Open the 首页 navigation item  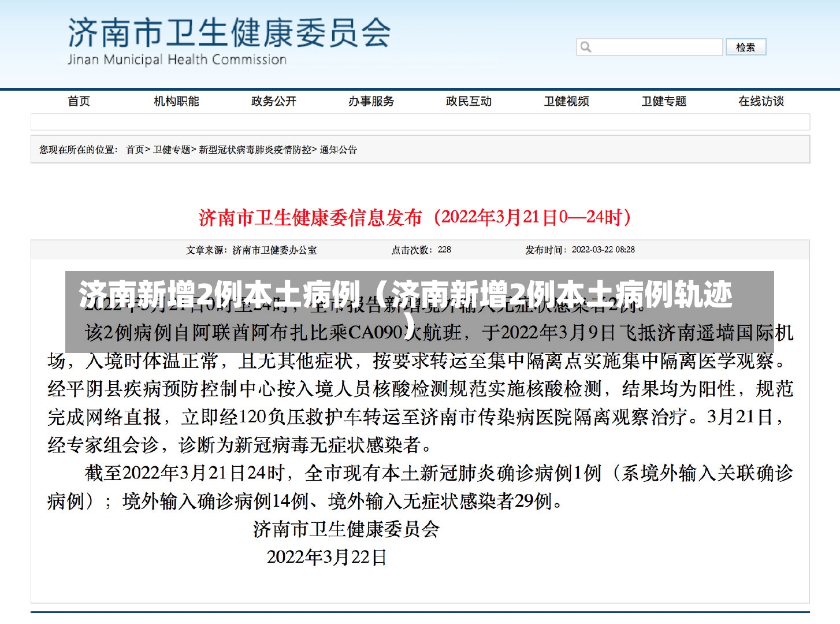[x=79, y=101]
